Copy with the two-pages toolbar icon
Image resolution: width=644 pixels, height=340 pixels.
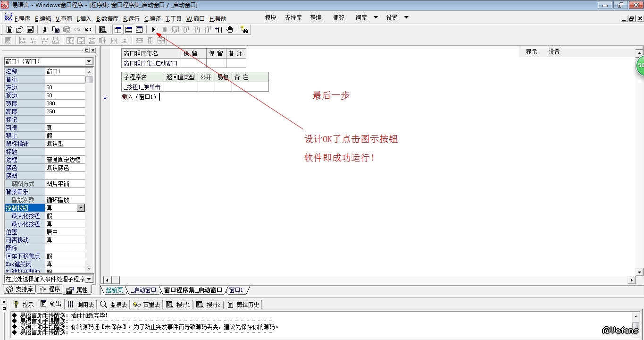click(56, 29)
